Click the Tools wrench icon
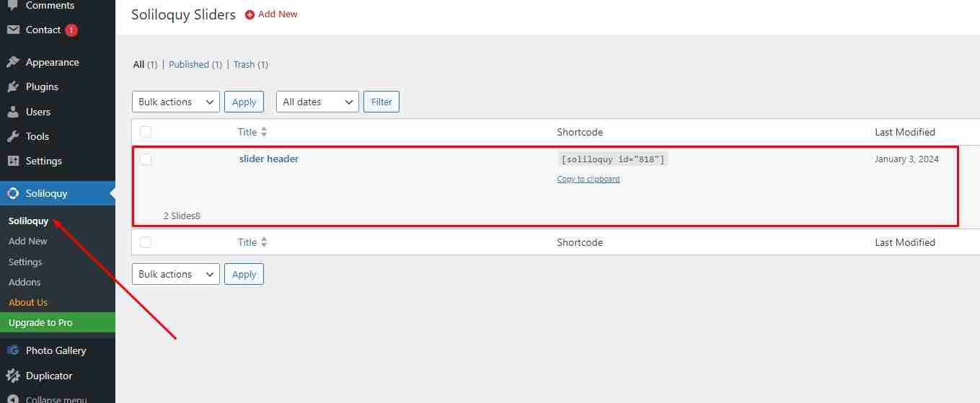Image resolution: width=980 pixels, height=403 pixels. [x=13, y=136]
